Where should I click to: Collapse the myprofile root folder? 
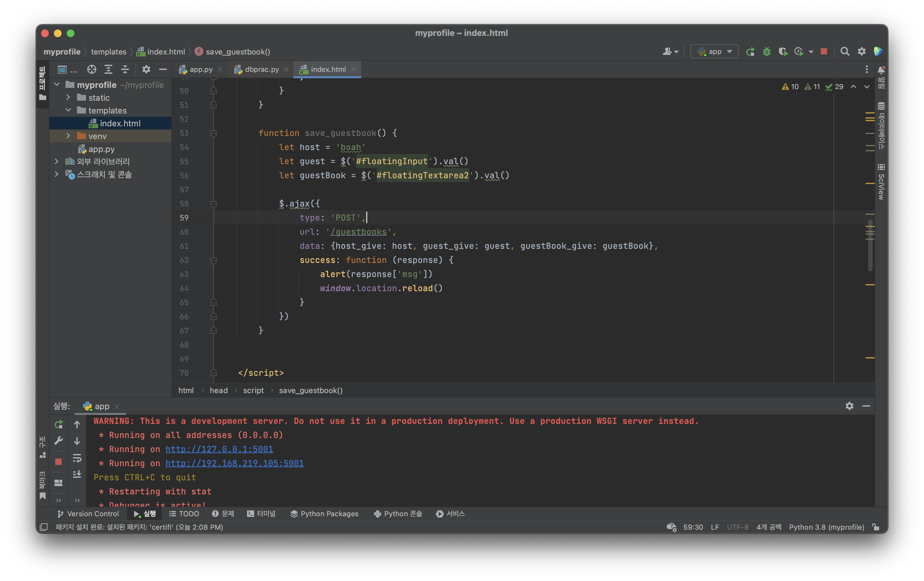(57, 84)
